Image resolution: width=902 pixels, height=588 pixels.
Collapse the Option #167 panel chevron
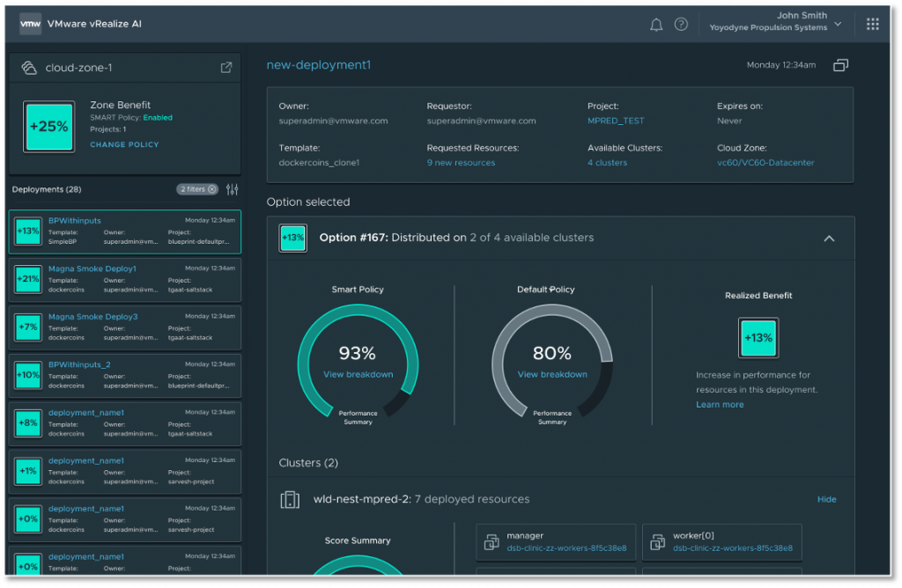[x=828, y=238]
